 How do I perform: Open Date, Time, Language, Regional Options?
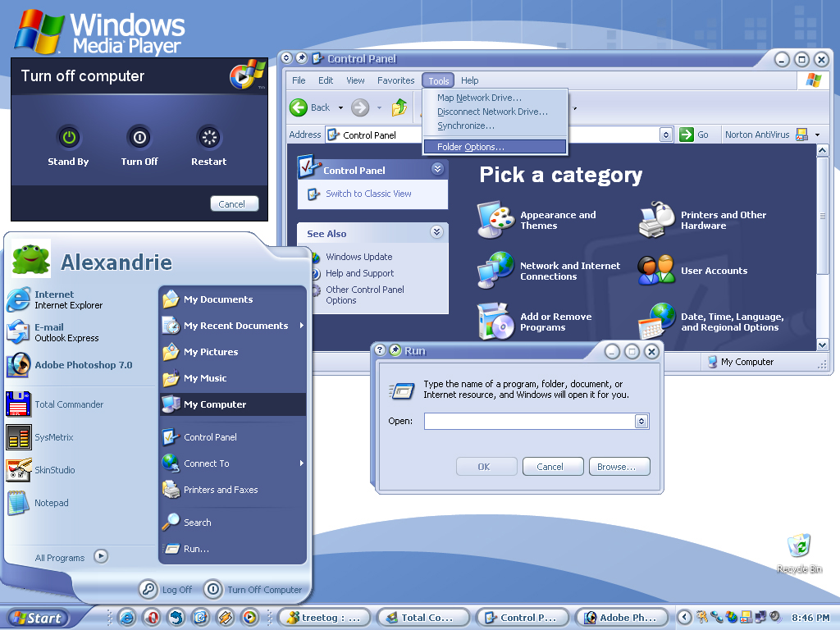point(711,322)
